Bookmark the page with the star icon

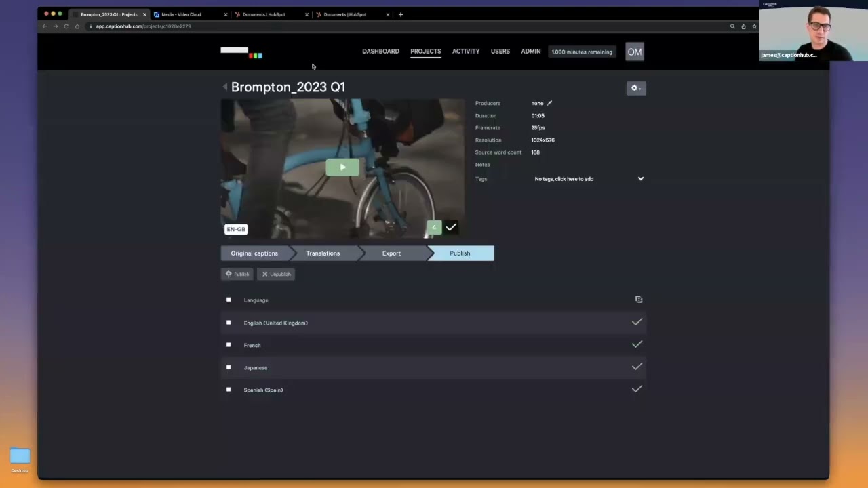pyautogui.click(x=754, y=26)
